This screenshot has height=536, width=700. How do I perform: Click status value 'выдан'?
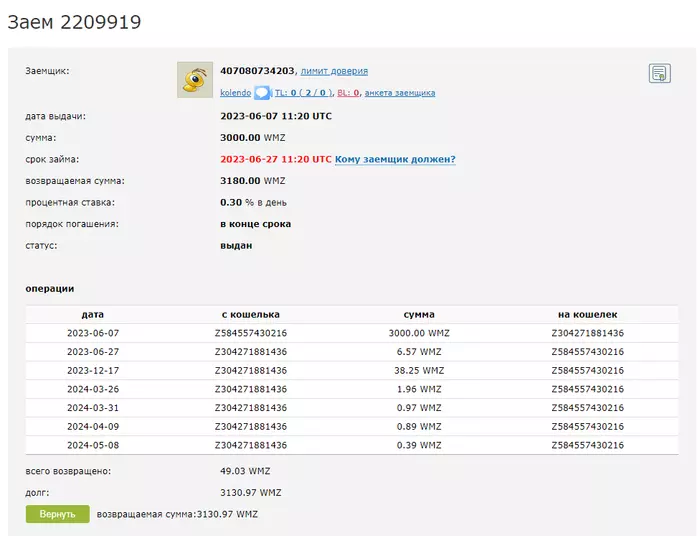click(x=236, y=246)
